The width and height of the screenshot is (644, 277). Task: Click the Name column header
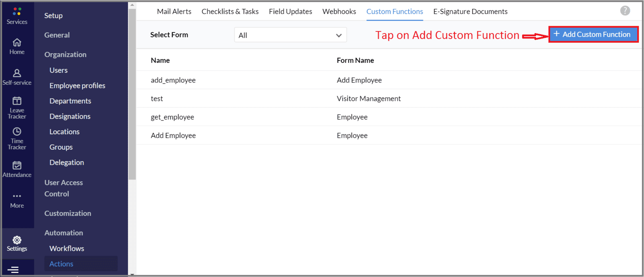pos(160,60)
